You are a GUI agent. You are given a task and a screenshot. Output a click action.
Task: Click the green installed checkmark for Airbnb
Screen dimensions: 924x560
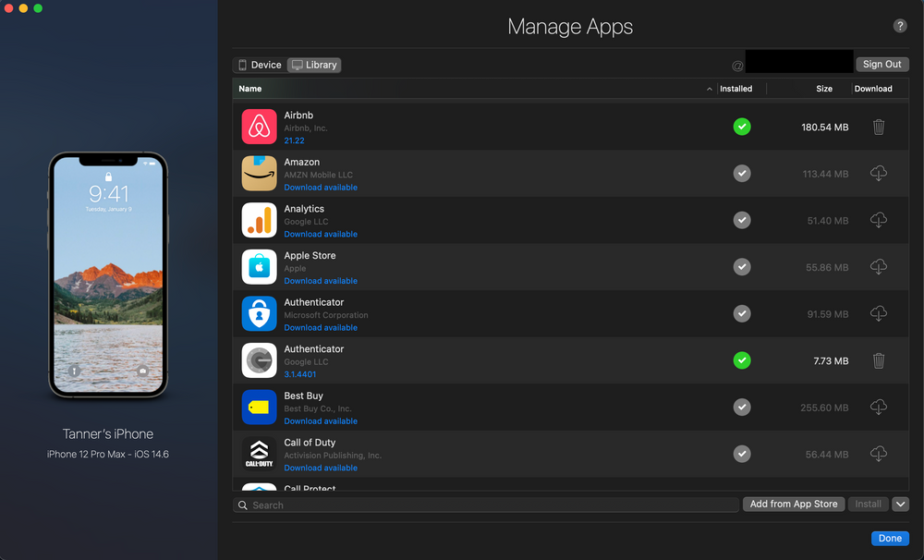(742, 127)
